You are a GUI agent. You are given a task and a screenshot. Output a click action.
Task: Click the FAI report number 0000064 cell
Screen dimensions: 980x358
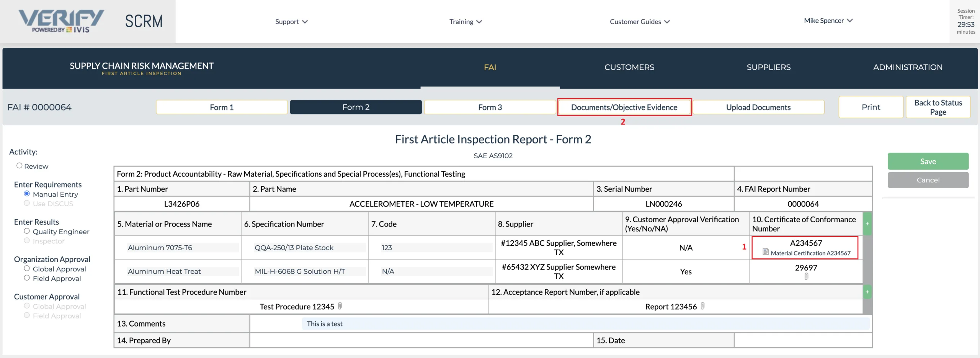tap(803, 204)
